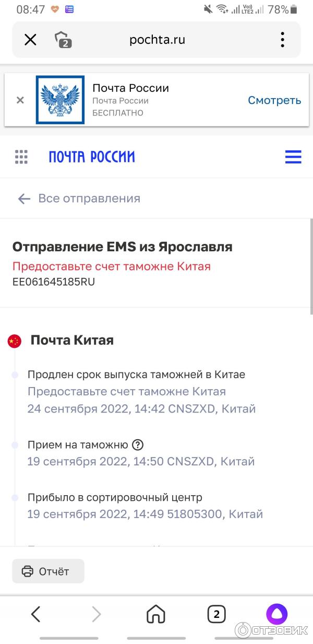The height and width of the screenshot is (644, 313).
Task: Close the browser tab with X icon
Action: [31, 40]
